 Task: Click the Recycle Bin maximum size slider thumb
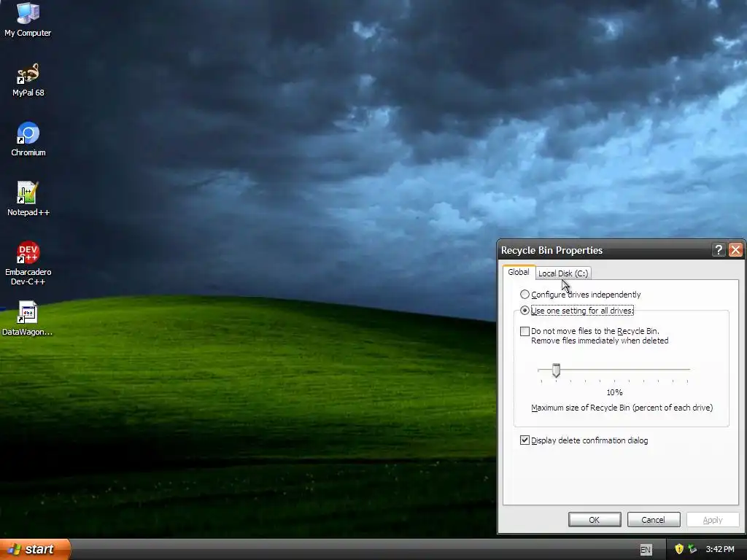[556, 370]
